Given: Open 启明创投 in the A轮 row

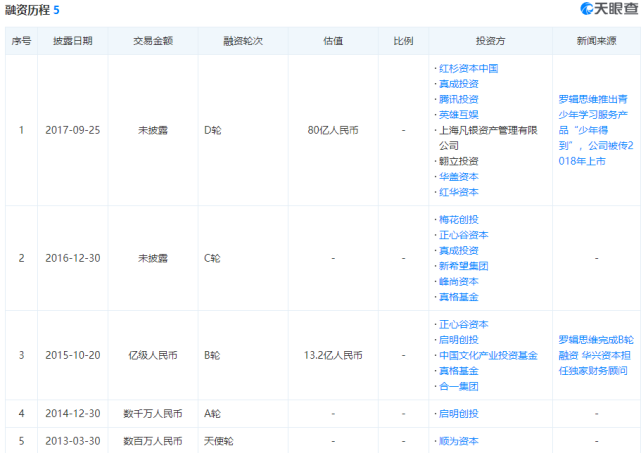Looking at the screenshot, I should click(x=459, y=414).
